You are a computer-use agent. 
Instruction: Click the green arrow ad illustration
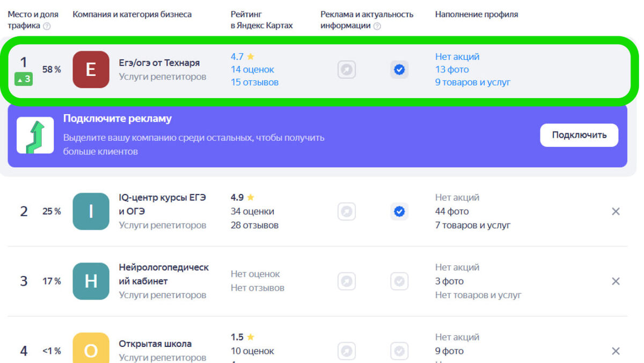pos(35,135)
